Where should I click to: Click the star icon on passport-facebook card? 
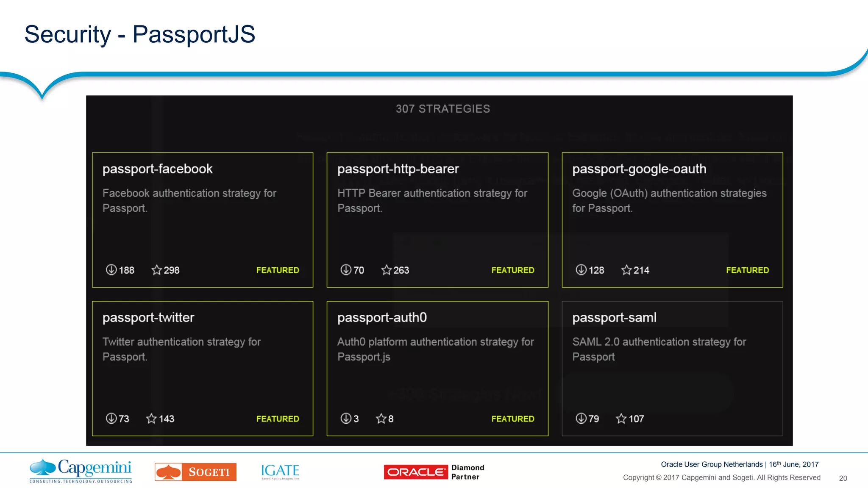tap(157, 270)
